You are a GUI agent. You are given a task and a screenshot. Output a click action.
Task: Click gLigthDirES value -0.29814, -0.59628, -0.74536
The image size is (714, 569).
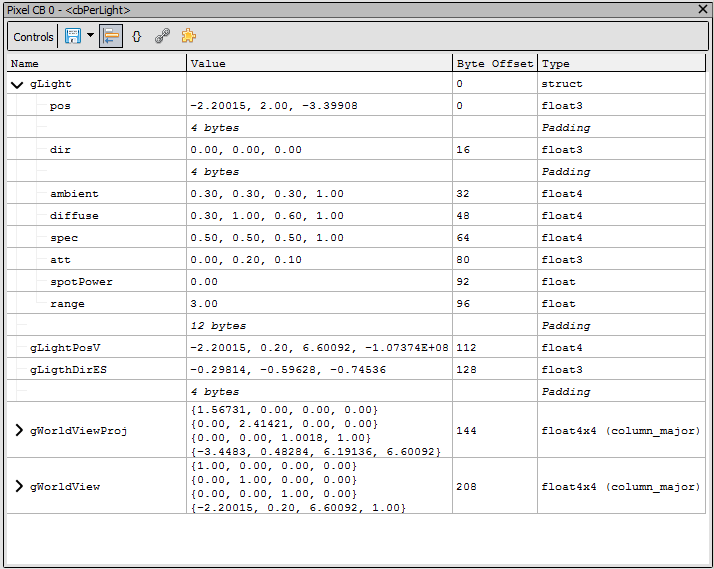pyautogui.click(x=288, y=370)
